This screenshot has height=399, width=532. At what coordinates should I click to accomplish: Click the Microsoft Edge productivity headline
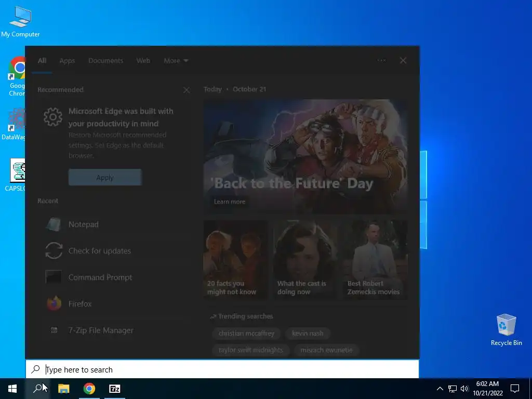(x=121, y=117)
